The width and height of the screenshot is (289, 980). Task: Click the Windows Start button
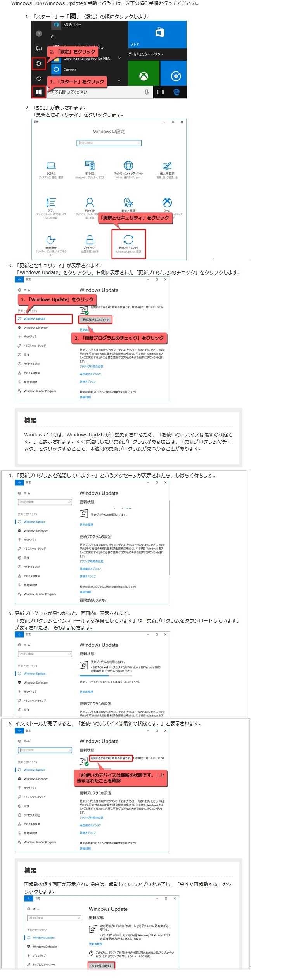[x=39, y=92]
